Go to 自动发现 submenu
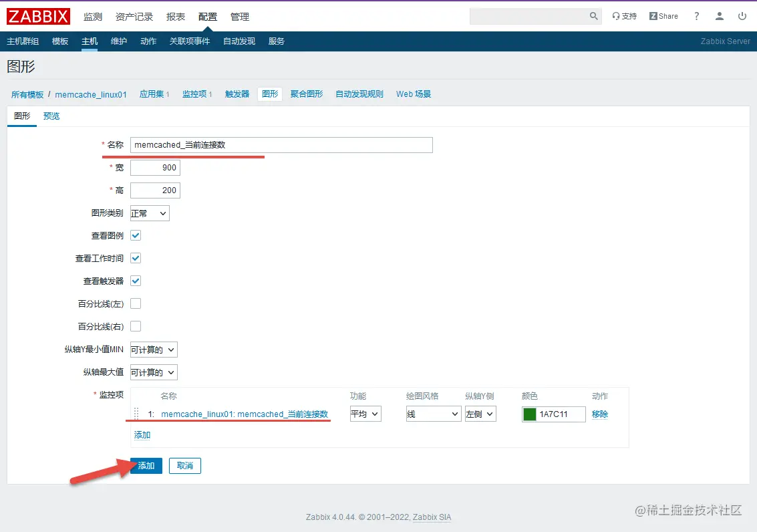This screenshot has width=757, height=532. pos(239,41)
